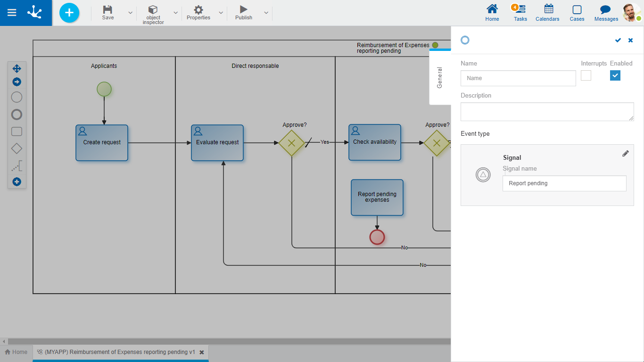
Task: Click the pencil icon to edit Signal event
Action: click(625, 154)
